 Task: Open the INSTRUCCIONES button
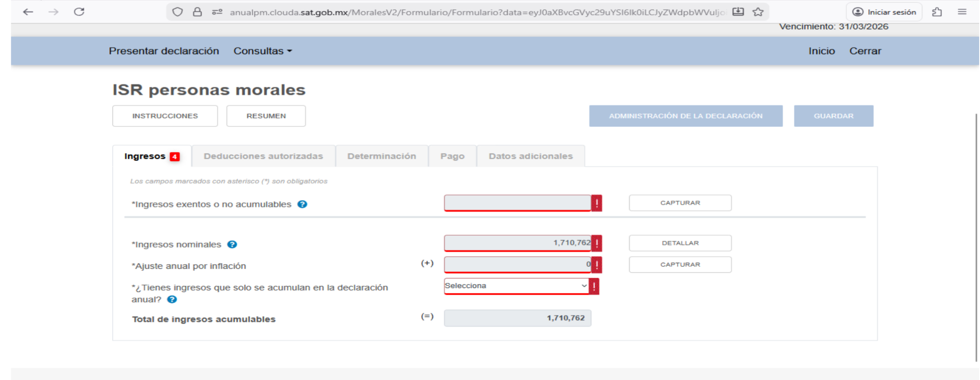165,116
